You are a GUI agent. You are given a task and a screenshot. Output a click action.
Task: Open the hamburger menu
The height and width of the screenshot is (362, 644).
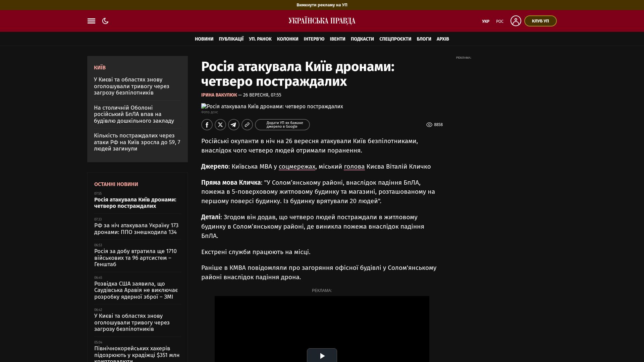coord(91,21)
